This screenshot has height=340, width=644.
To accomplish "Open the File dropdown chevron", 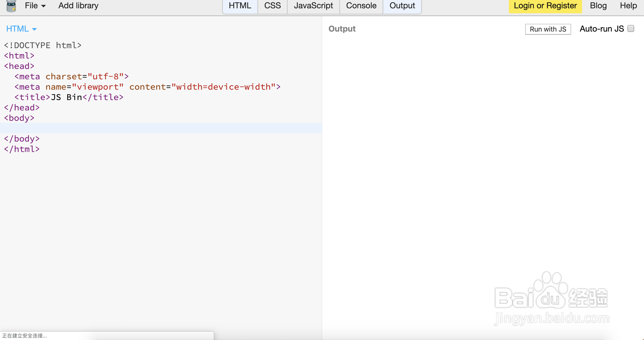I will coord(44,6).
